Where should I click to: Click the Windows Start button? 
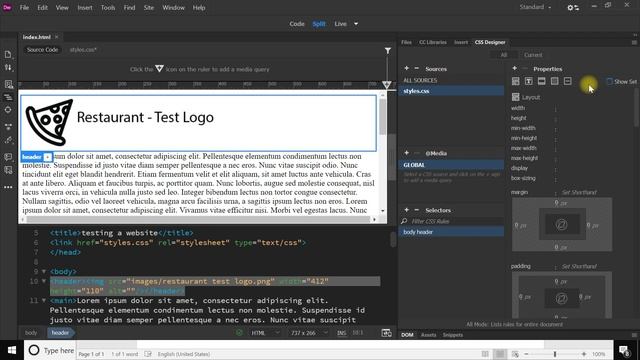pos(12,350)
